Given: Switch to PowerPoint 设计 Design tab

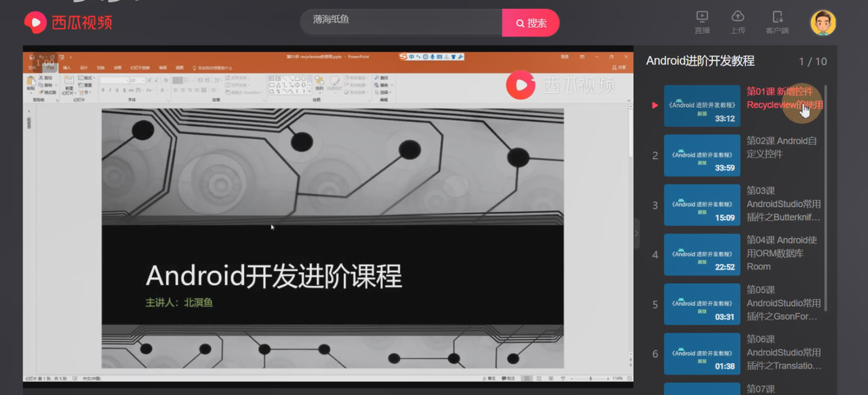Looking at the screenshot, I should point(84,68).
